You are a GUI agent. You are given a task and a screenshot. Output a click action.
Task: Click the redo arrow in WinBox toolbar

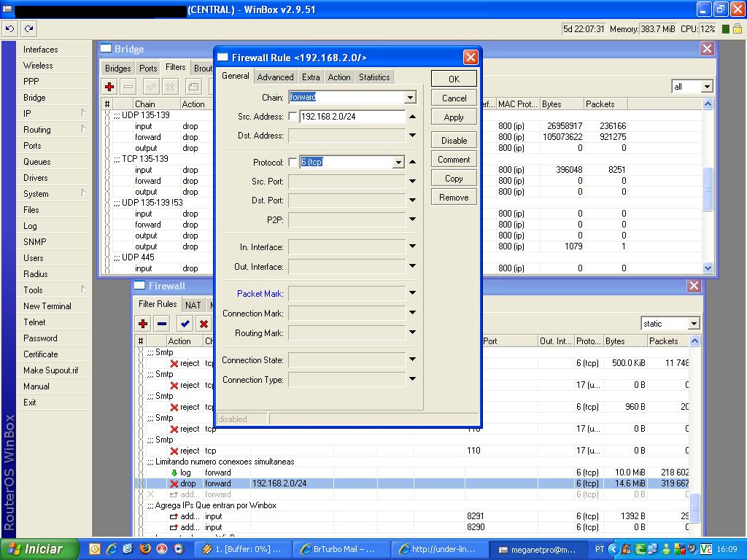[28, 29]
